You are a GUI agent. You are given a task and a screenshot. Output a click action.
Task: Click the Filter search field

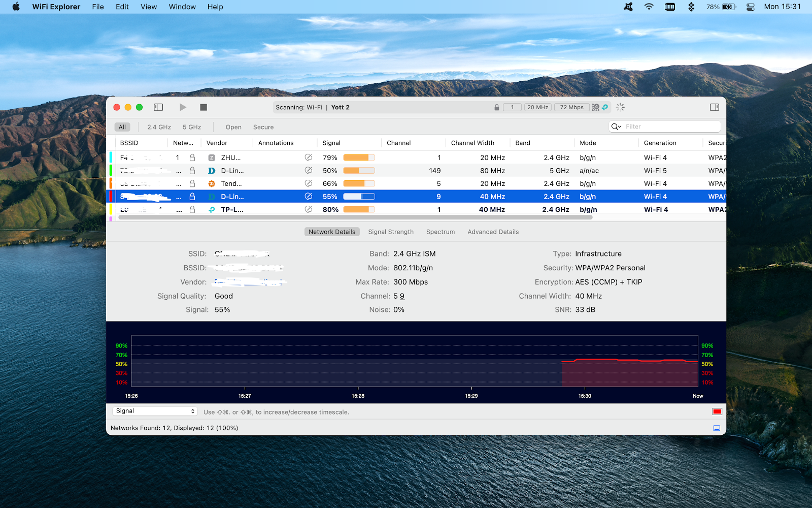pyautogui.click(x=665, y=126)
